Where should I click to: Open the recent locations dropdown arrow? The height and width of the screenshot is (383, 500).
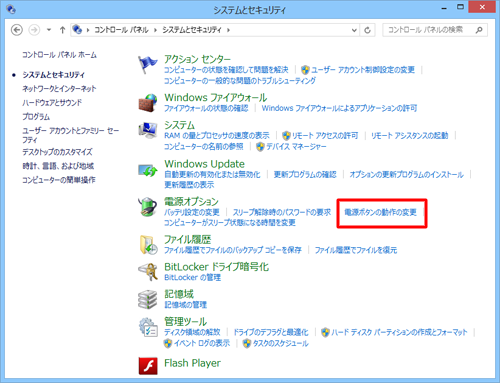[49, 30]
